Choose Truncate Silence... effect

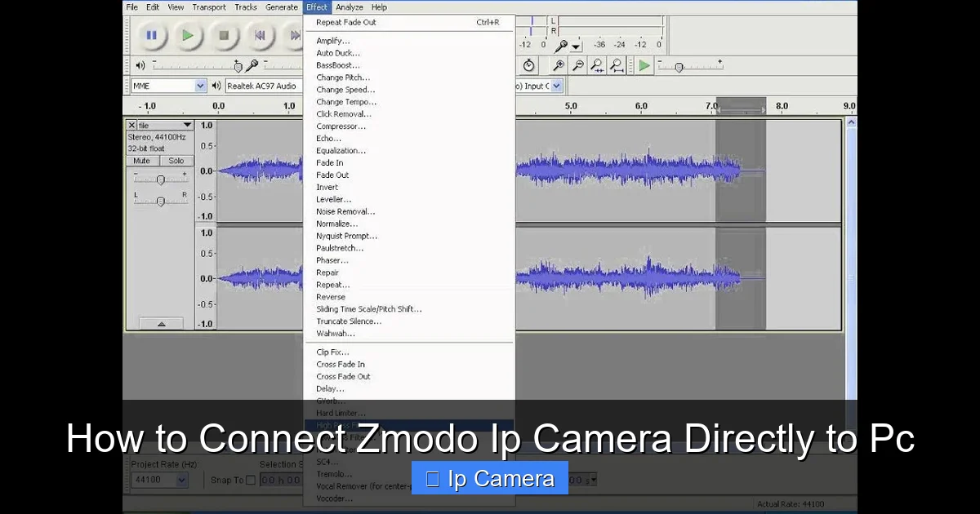(x=409, y=321)
